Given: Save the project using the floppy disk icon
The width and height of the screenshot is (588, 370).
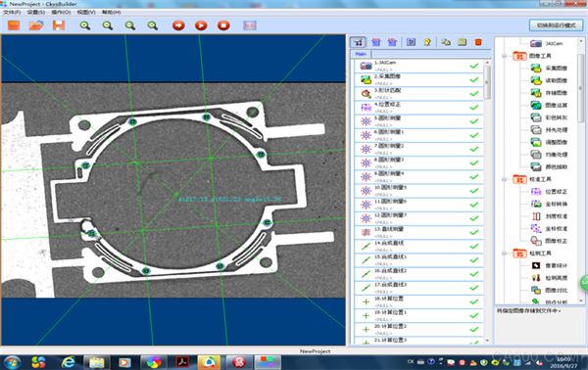Looking at the screenshot, I should [59, 25].
